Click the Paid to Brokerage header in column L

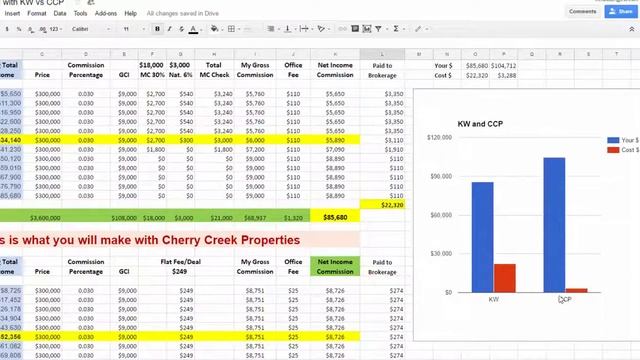[x=382, y=70]
